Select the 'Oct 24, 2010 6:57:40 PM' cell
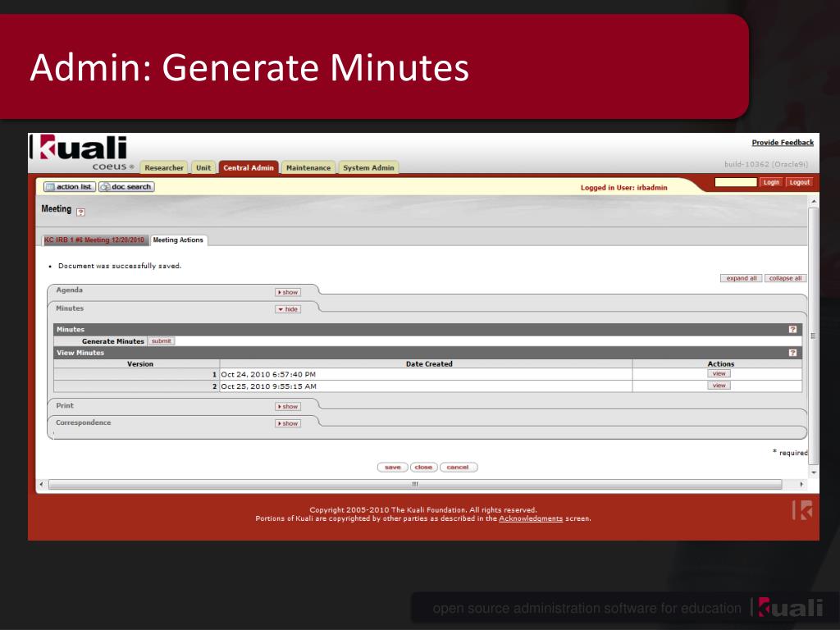840x630 pixels. click(x=426, y=374)
